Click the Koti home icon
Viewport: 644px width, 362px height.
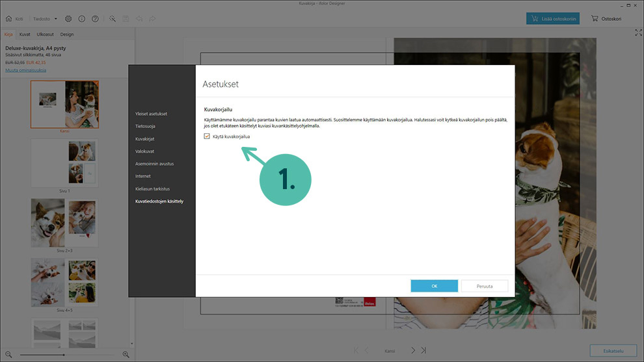8,18
